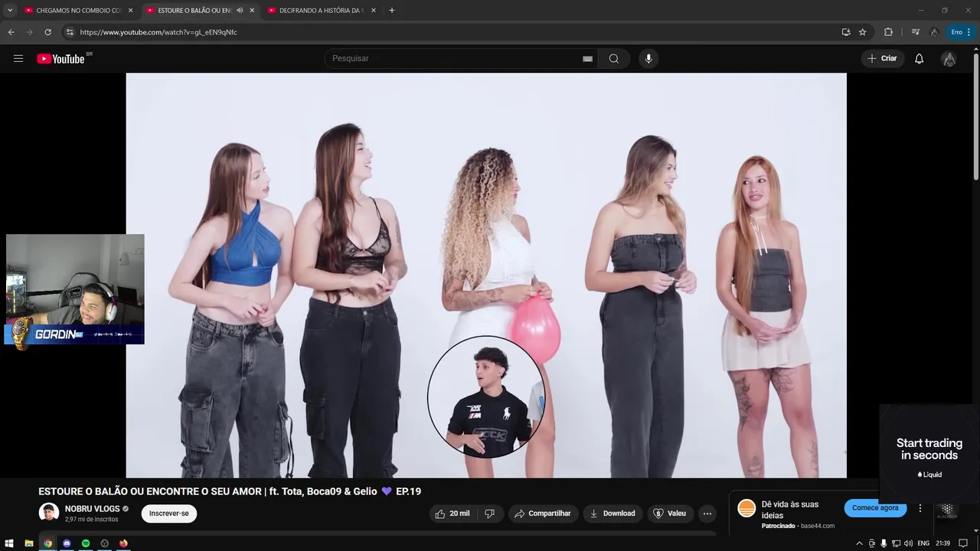Close the ESTOURE O BALÃO tab

[x=252, y=11]
